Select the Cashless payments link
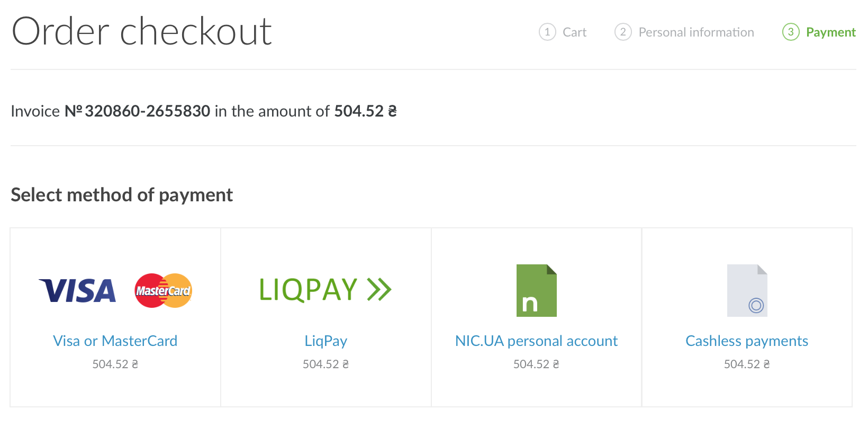The width and height of the screenshot is (868, 427). pos(747,341)
